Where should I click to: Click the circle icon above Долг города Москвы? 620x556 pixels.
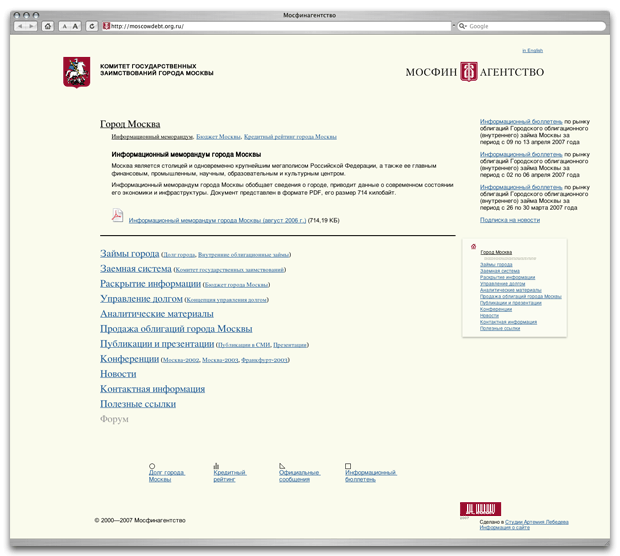pos(152,466)
